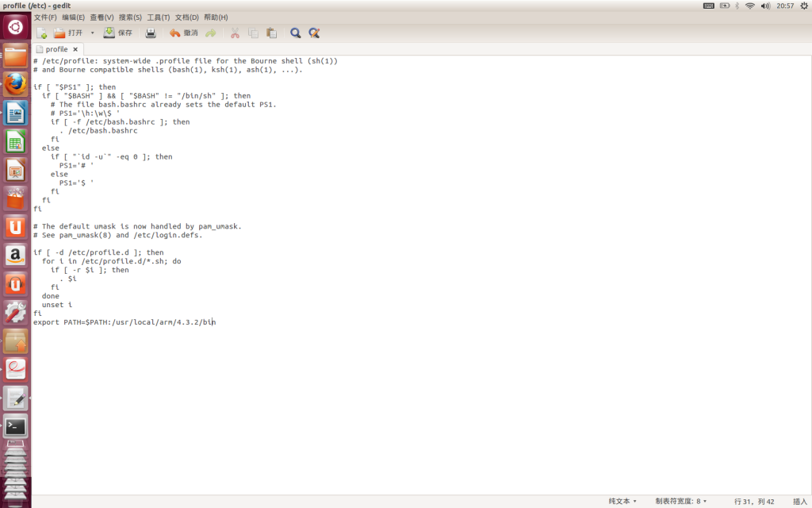Open the 搜索(S) menu
812x508 pixels.
click(x=130, y=17)
